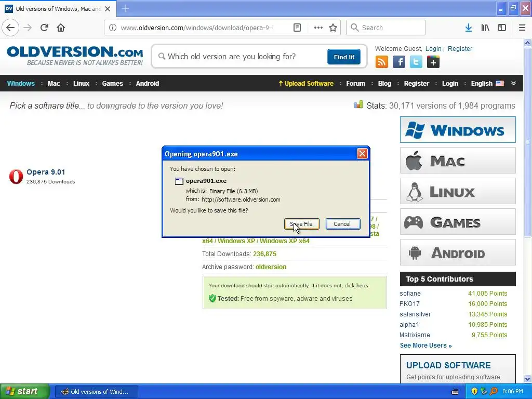The width and height of the screenshot is (532, 399).
Task: Click the browser forward arrow
Action: pos(28,28)
